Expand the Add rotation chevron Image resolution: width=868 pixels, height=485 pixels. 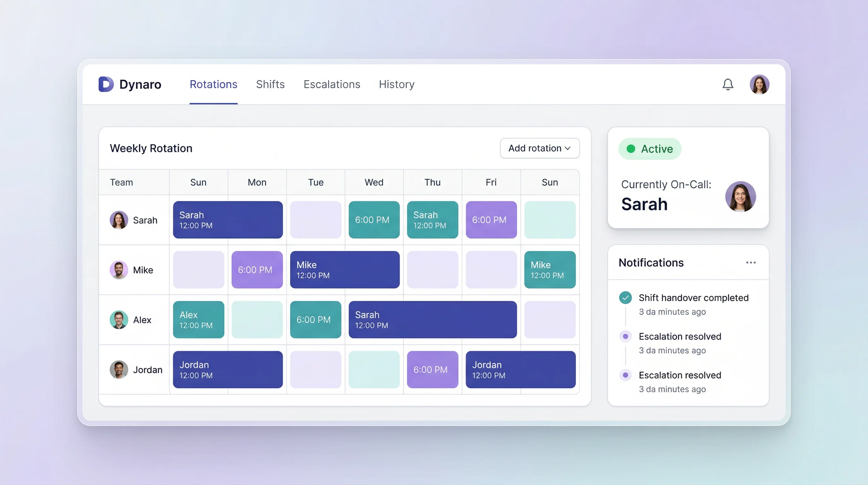pos(568,148)
